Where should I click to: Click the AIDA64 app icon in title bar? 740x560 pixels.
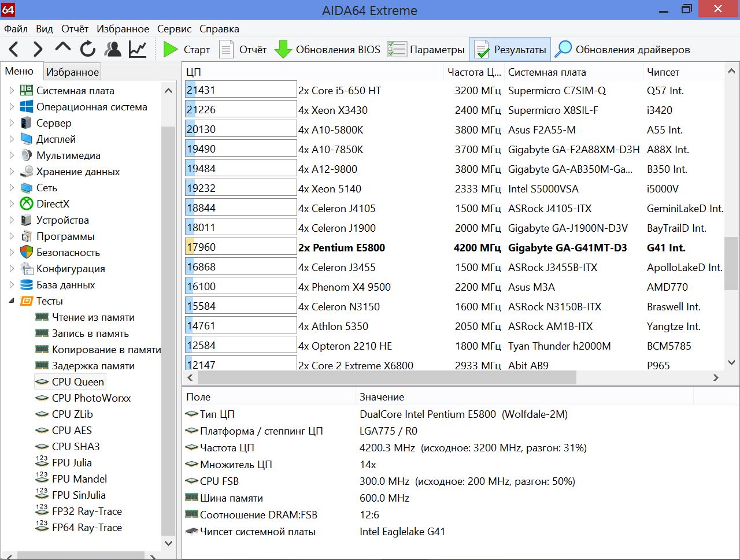pos(8,9)
